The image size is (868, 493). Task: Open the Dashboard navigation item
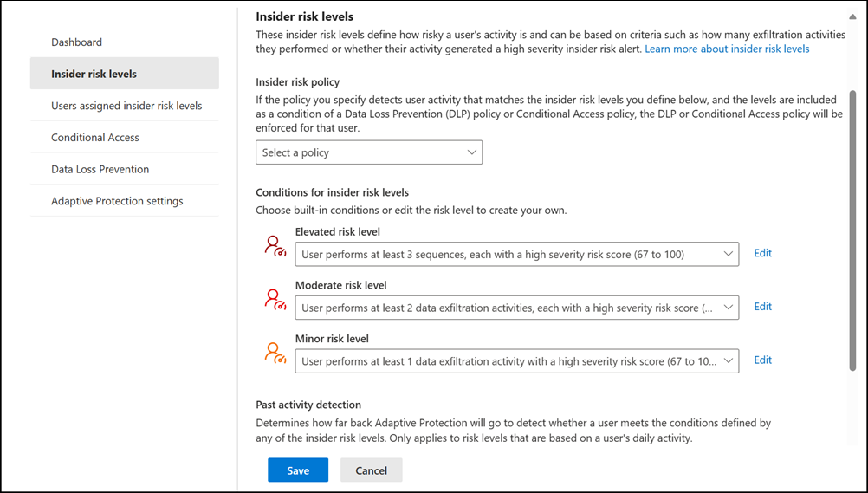pyautogui.click(x=77, y=42)
